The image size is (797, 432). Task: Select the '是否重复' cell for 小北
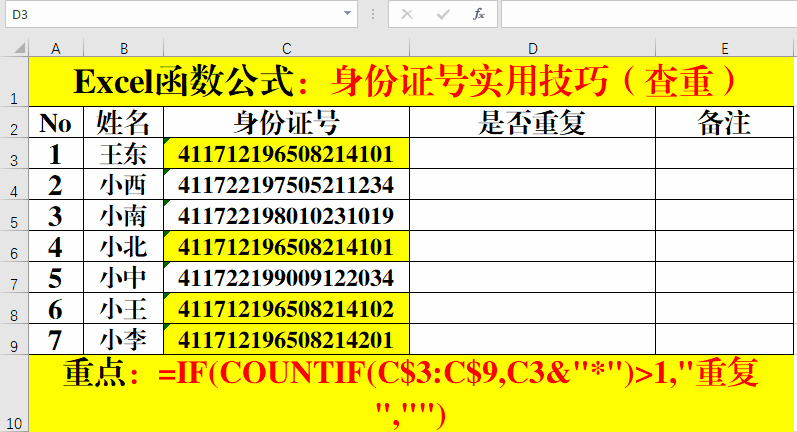(533, 246)
